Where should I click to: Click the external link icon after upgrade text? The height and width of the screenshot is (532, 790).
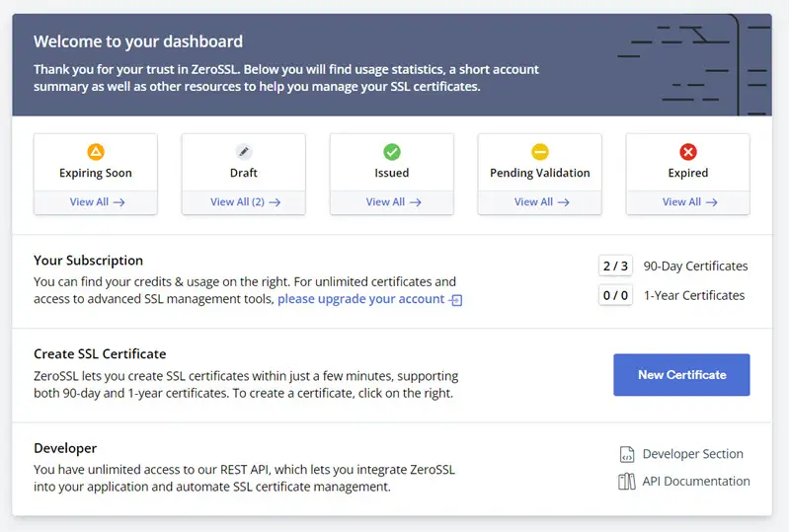[x=455, y=300]
